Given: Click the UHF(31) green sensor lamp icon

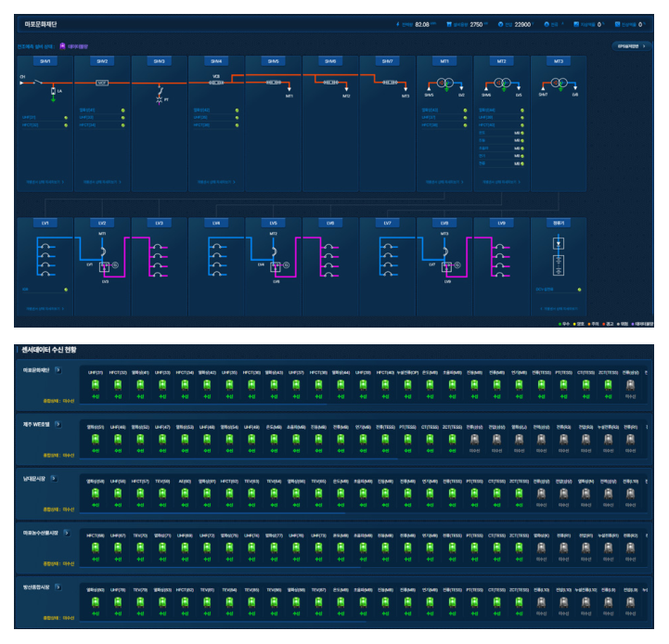Looking at the screenshot, I should point(96,385).
